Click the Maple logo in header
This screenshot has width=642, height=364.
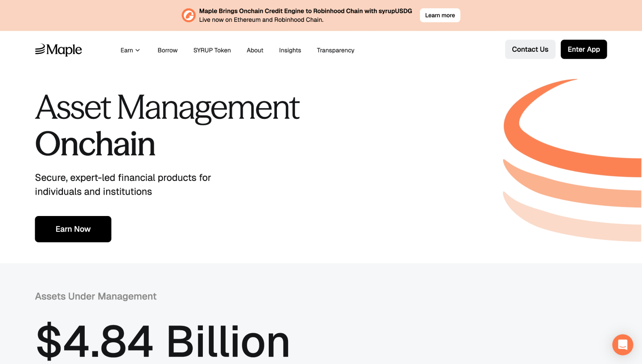coord(58,50)
